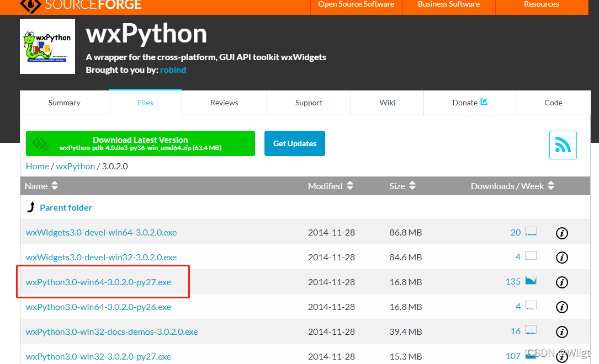Go to Home in breadcrumb
Viewport: 599px width, 364px height.
(38, 167)
